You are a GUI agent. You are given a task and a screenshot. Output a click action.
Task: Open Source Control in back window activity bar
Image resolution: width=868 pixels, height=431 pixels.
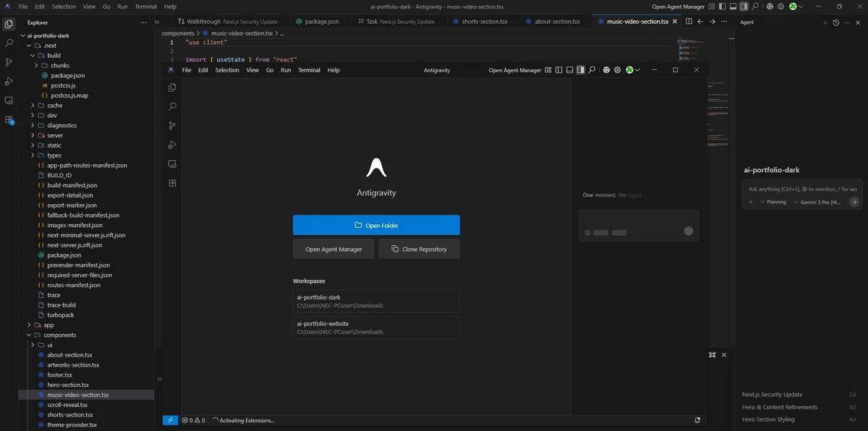coord(9,62)
